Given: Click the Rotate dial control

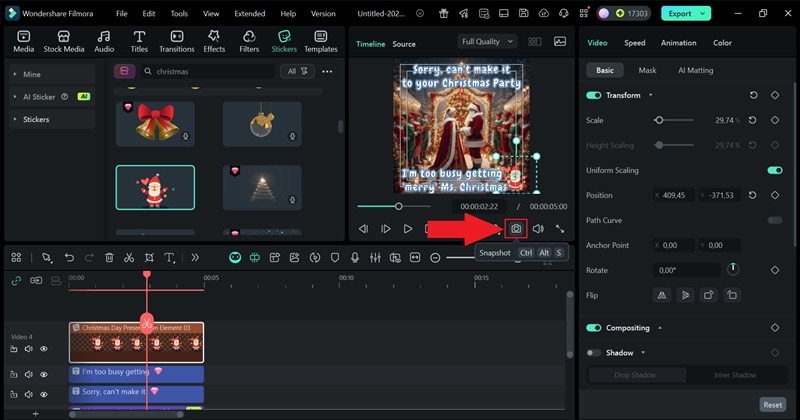Looking at the screenshot, I should (x=733, y=269).
